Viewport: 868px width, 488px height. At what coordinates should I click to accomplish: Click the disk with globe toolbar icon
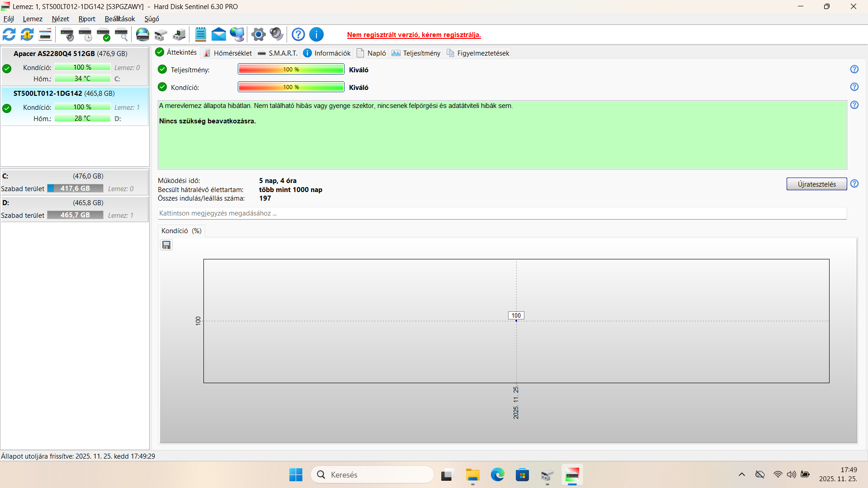[x=143, y=34]
